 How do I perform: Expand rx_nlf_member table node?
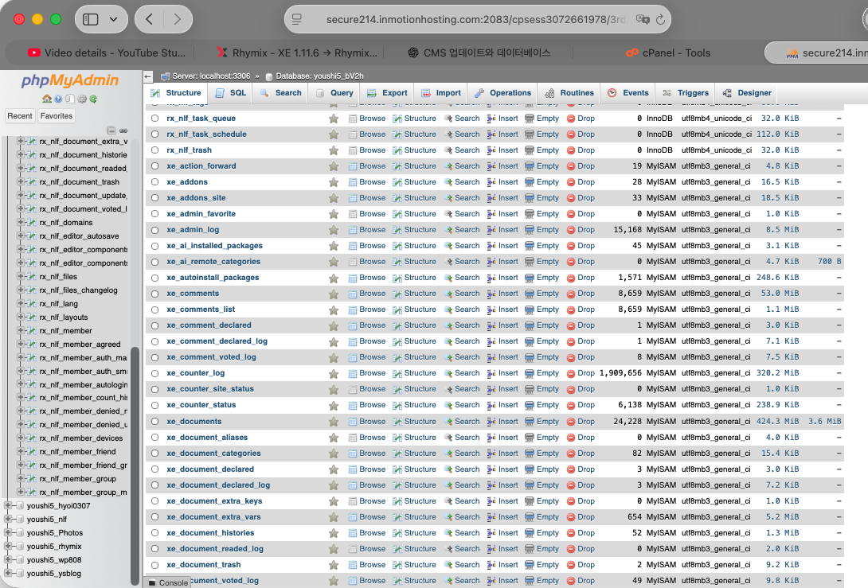click(x=21, y=330)
